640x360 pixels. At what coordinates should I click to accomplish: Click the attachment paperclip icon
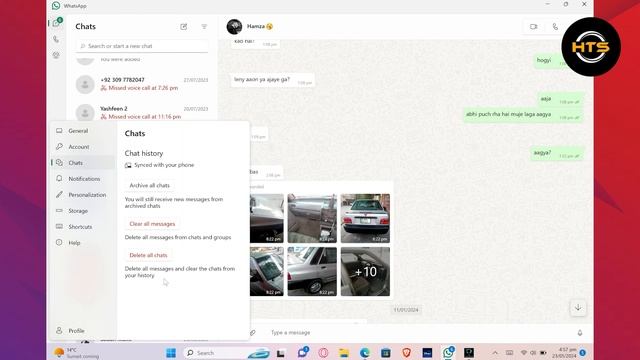(x=253, y=333)
